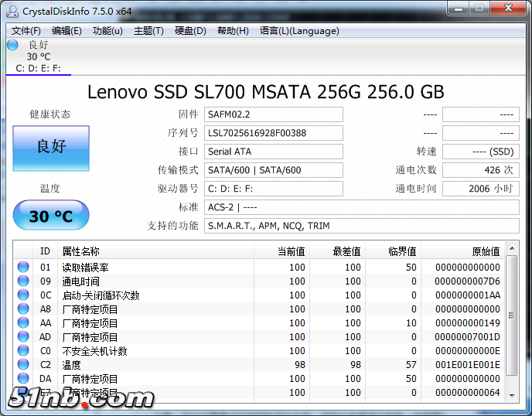
Task: Click status orb for C2 温度 row
Action: 23,365
